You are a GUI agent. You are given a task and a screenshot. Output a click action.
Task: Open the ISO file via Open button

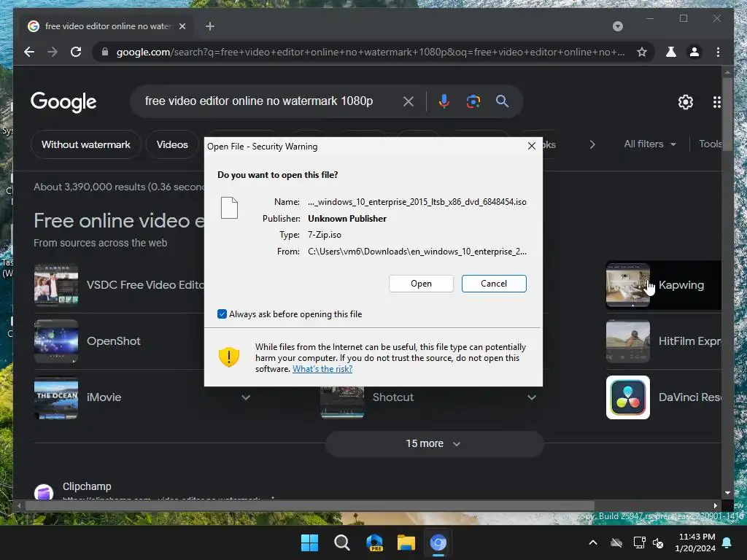(x=421, y=284)
